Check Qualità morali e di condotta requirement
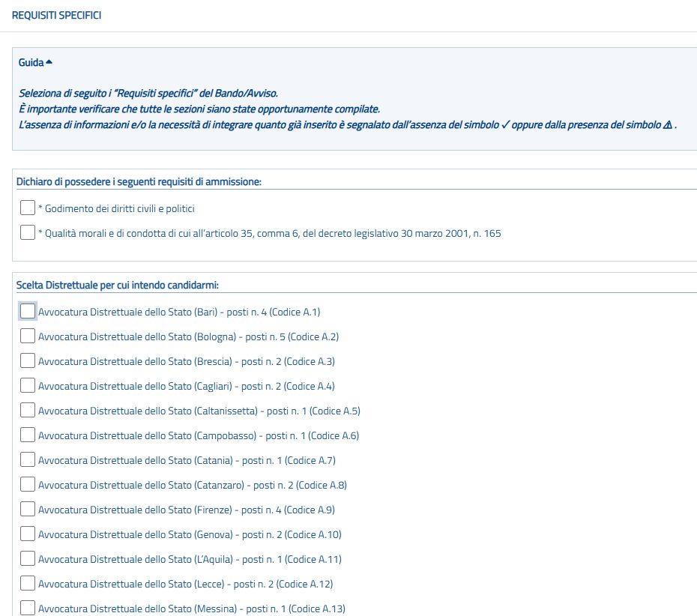 click(28, 232)
